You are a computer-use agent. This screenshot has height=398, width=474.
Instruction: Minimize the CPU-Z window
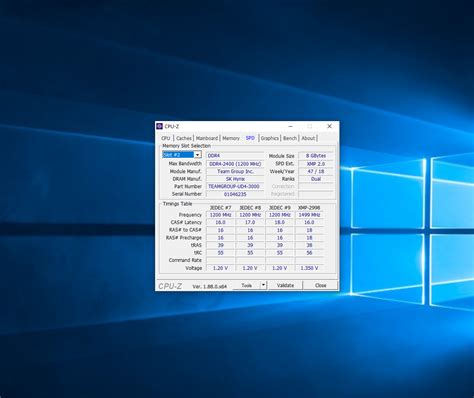291,126
